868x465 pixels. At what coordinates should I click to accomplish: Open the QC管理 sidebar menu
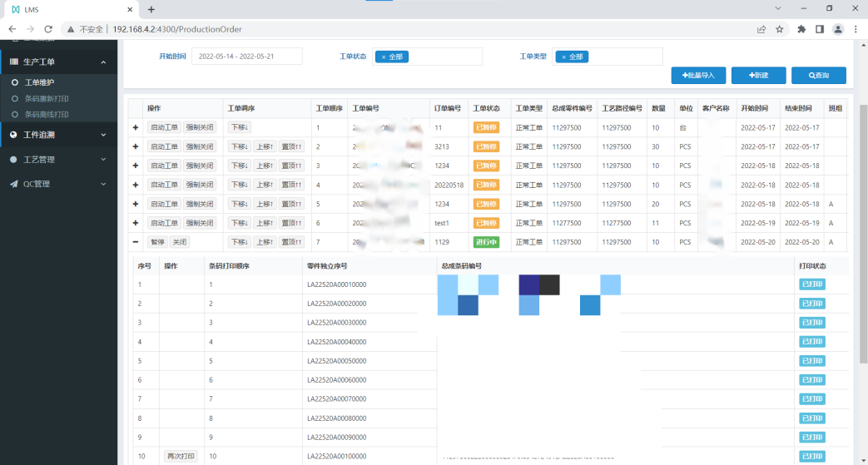pyautogui.click(x=58, y=184)
